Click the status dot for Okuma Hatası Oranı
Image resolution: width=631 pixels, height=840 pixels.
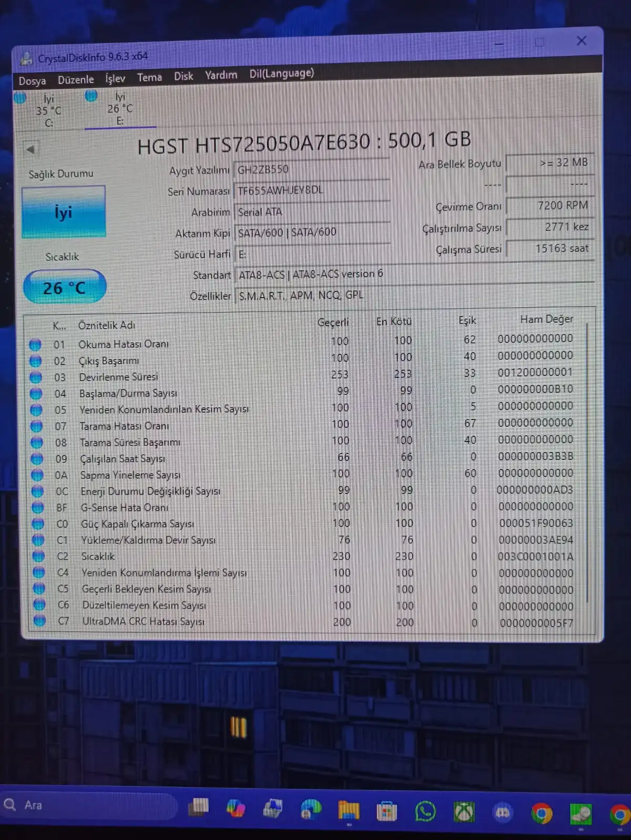[x=35, y=345]
